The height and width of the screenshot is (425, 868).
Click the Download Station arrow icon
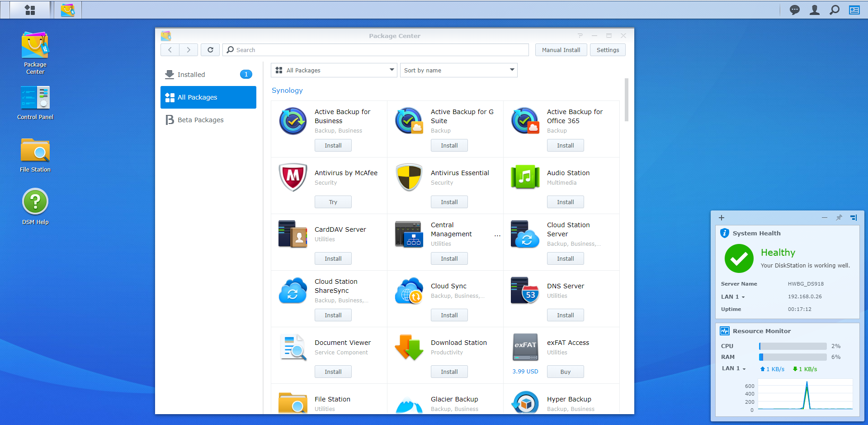pyautogui.click(x=409, y=347)
